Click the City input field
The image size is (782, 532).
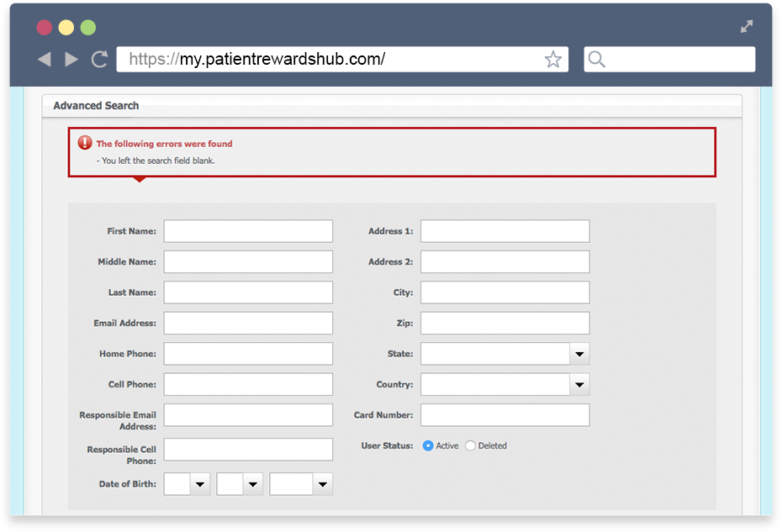tap(505, 292)
